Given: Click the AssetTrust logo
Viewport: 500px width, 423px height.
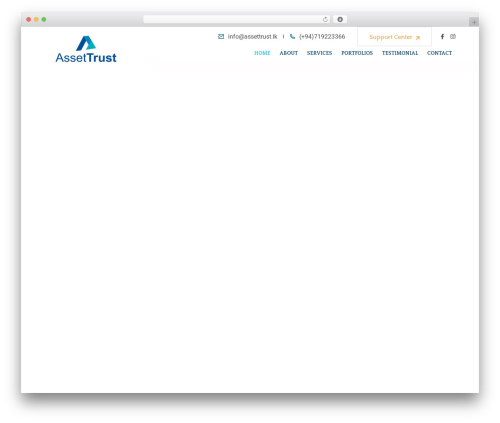Looking at the screenshot, I should pos(86,49).
